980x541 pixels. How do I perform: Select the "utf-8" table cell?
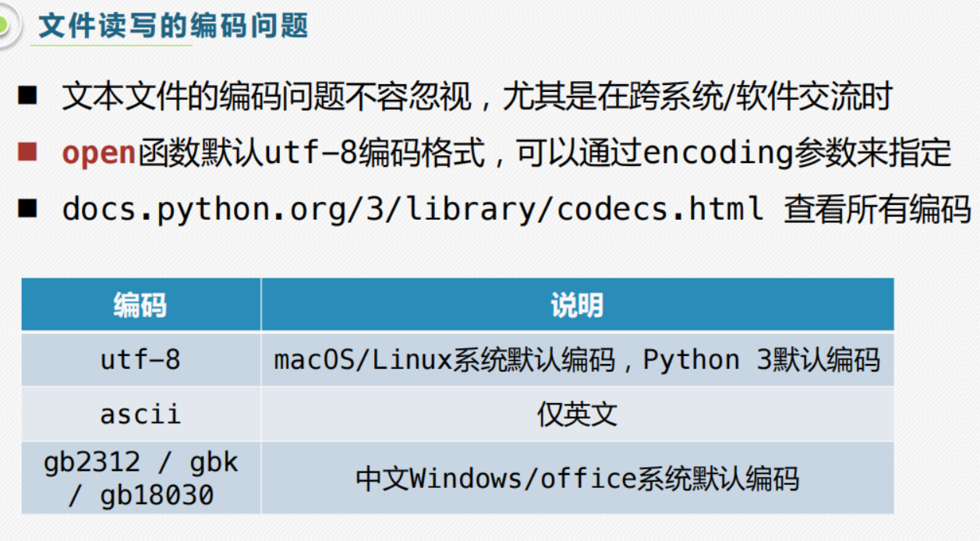pos(140,359)
